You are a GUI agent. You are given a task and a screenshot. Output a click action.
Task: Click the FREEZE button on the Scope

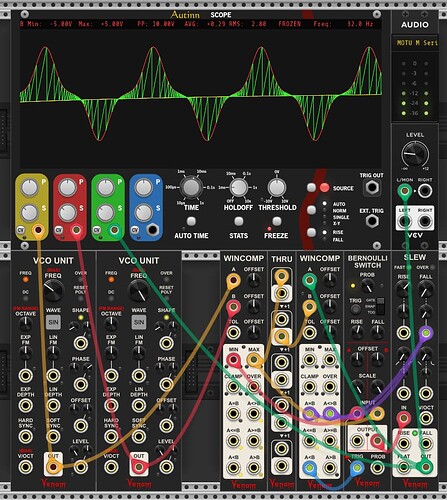coord(277,221)
